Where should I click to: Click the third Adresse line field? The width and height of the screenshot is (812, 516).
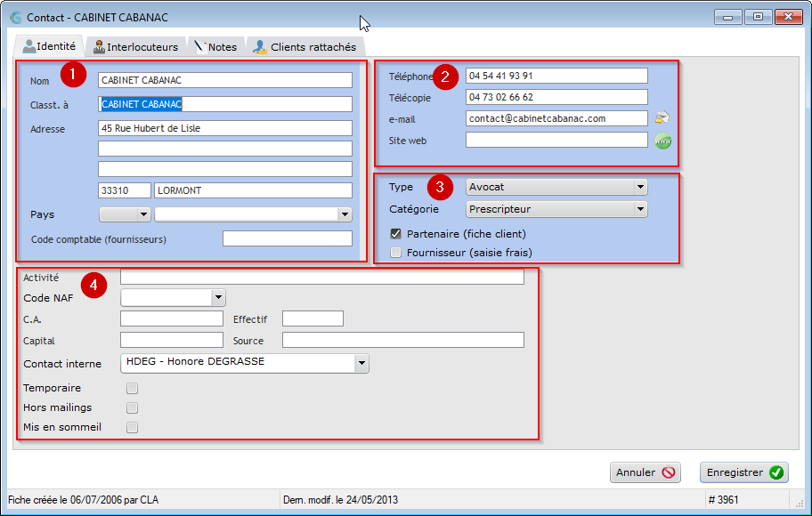pos(225,169)
